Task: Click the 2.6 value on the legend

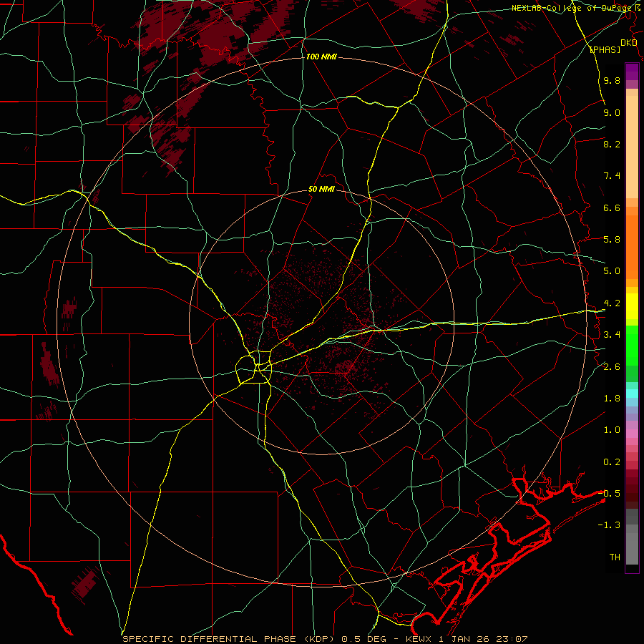Action: [612, 367]
